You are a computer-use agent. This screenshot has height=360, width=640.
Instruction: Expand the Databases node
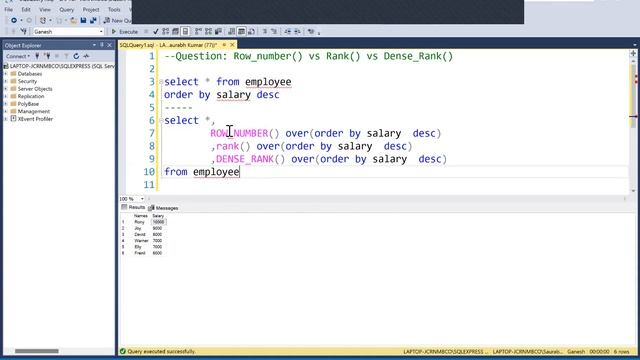(x=6, y=74)
